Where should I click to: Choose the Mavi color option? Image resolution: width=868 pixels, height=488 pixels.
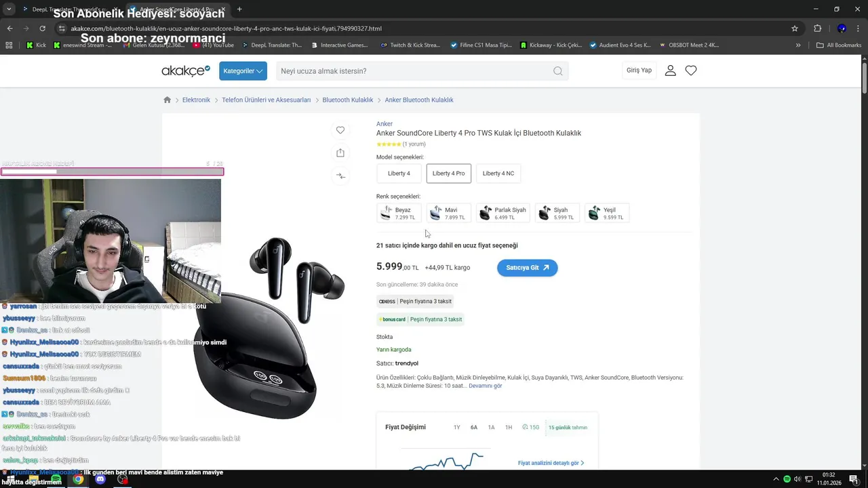[449, 213]
